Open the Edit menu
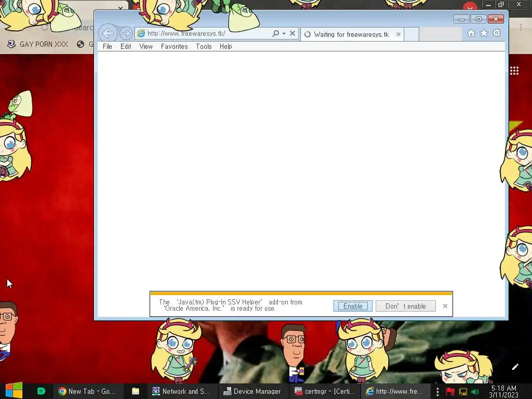Image resolution: width=532 pixels, height=399 pixels. pos(126,46)
